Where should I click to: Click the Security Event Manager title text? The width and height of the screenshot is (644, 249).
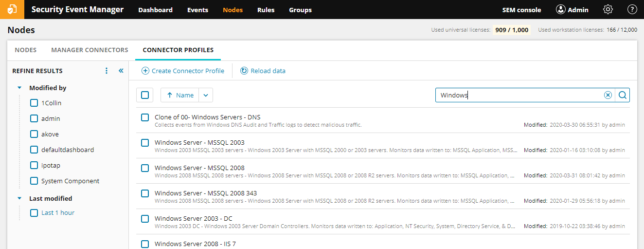click(77, 9)
